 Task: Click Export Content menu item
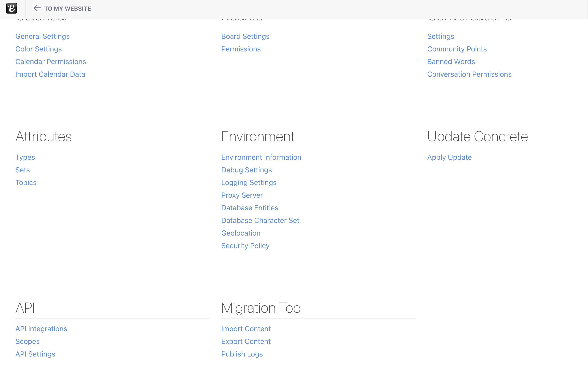246,341
